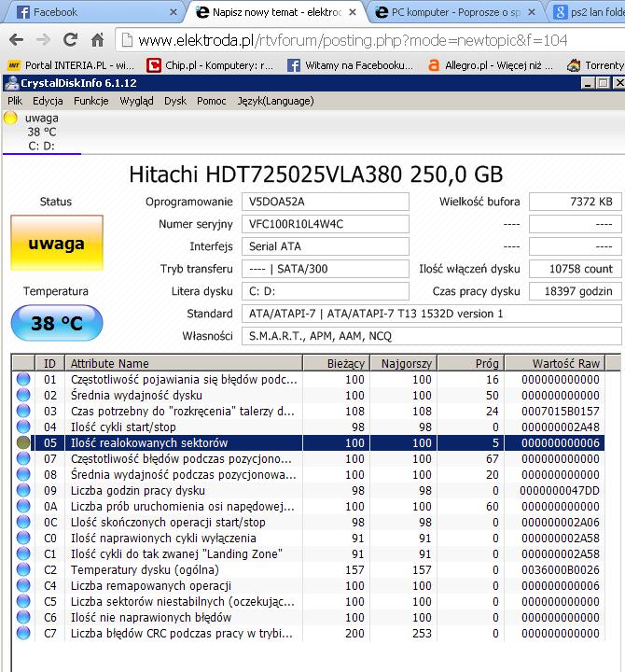Click CrystalDiskInfo title bar app icon

coord(12,83)
